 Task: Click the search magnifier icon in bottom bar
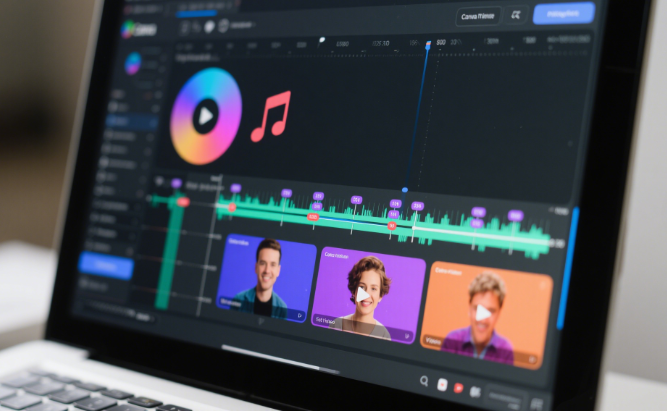[x=424, y=381]
